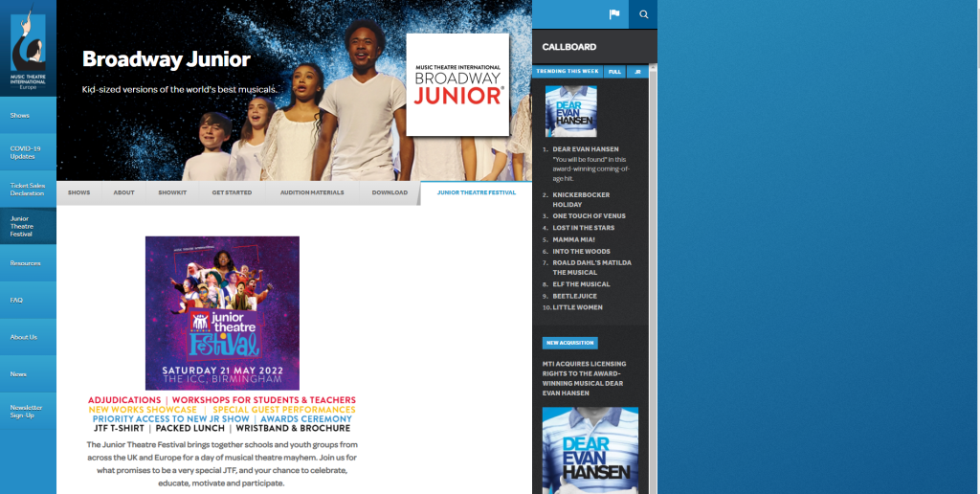Click the flag region selector icon
Viewport: 980px width, 494px height.
tap(614, 14)
